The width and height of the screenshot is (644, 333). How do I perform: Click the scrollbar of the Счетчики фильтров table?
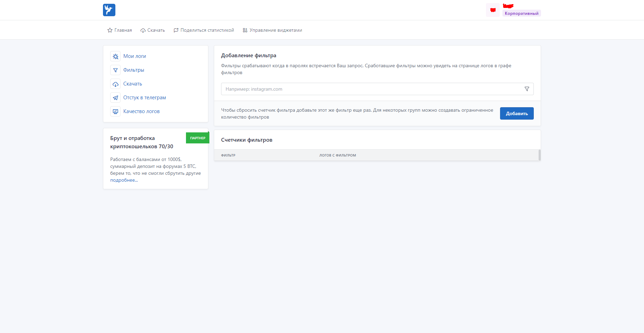(x=539, y=155)
